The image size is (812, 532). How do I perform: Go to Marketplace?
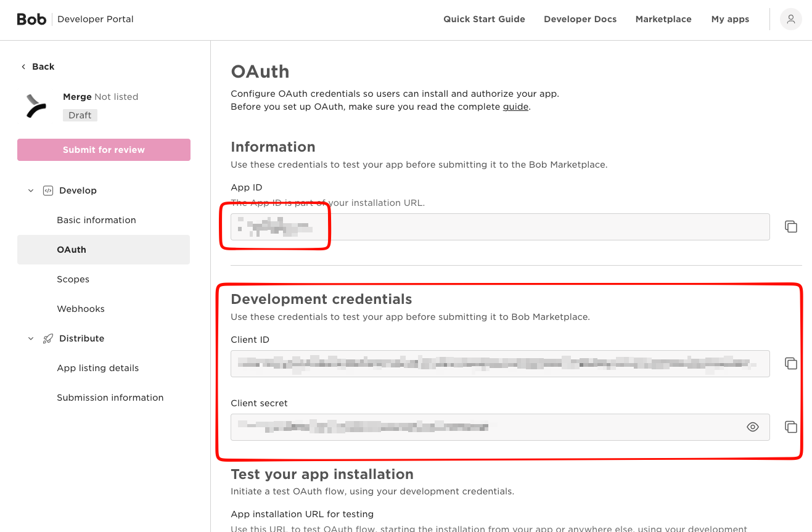[663, 19]
